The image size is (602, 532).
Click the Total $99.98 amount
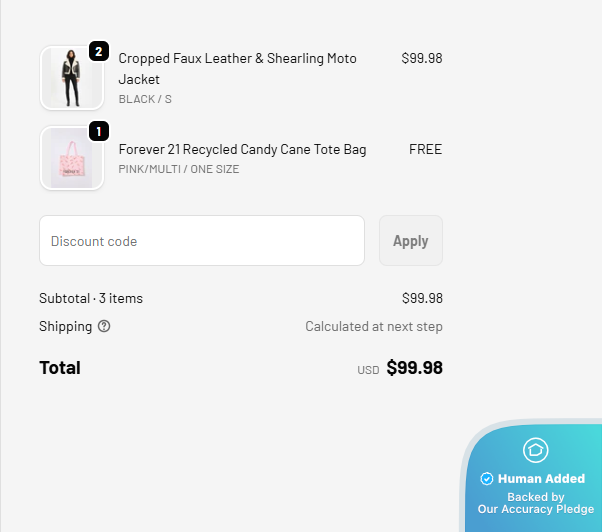414,368
